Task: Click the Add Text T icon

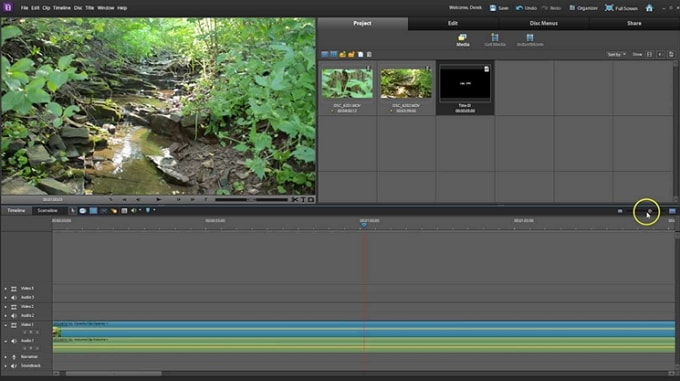Action: [303, 199]
